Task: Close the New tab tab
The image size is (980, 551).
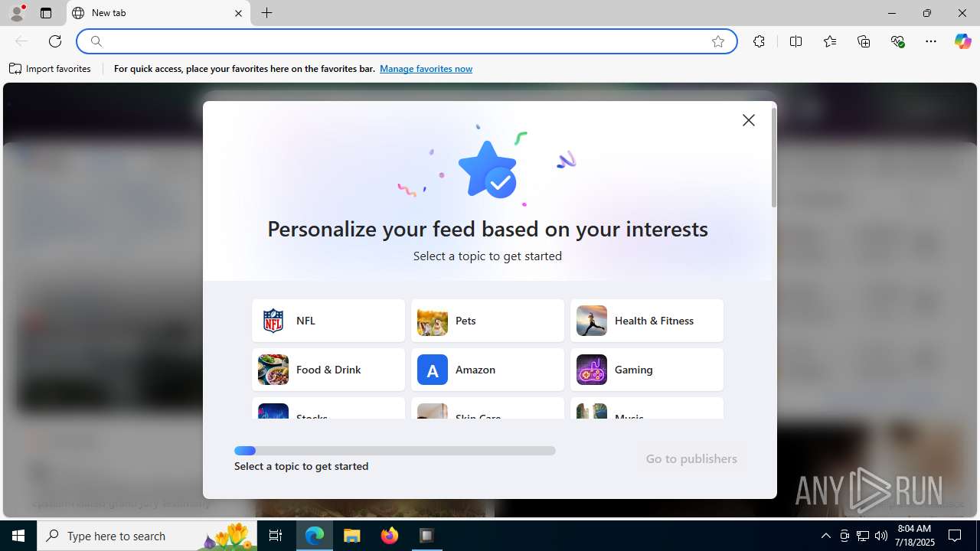Action: click(238, 13)
